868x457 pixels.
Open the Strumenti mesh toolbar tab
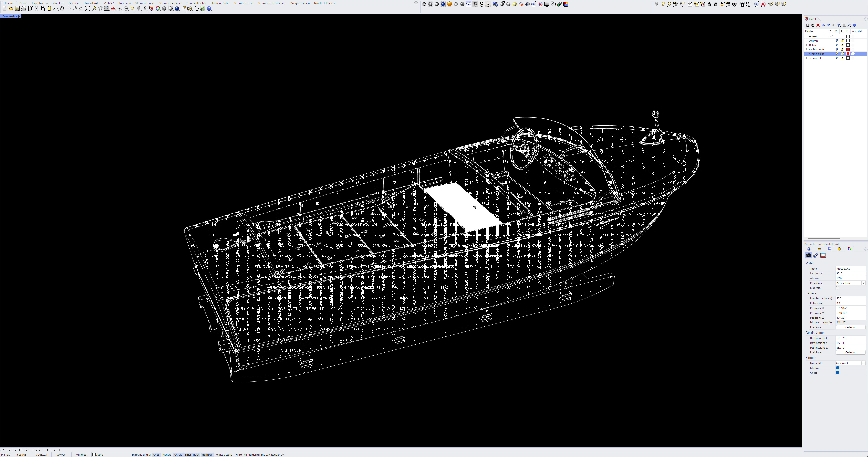[243, 3]
